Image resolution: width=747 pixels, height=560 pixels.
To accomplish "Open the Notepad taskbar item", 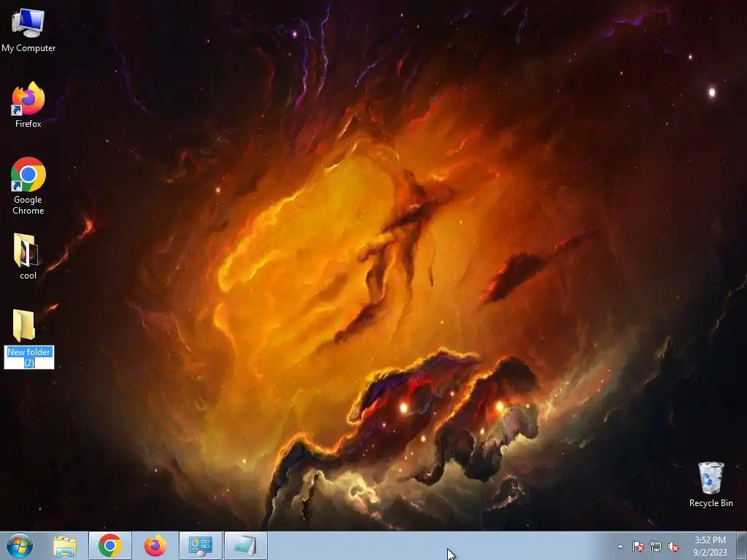I will click(246, 546).
